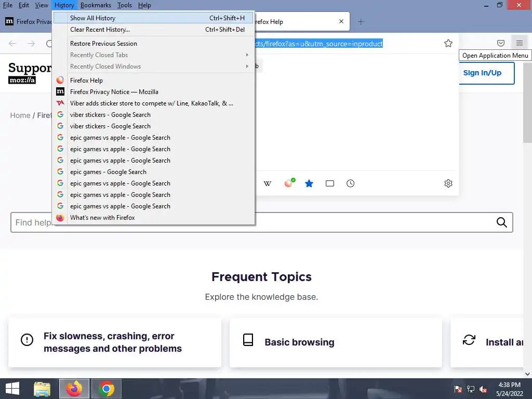
Task: Click the clock showing 4:38 PM
Action: tap(509, 385)
